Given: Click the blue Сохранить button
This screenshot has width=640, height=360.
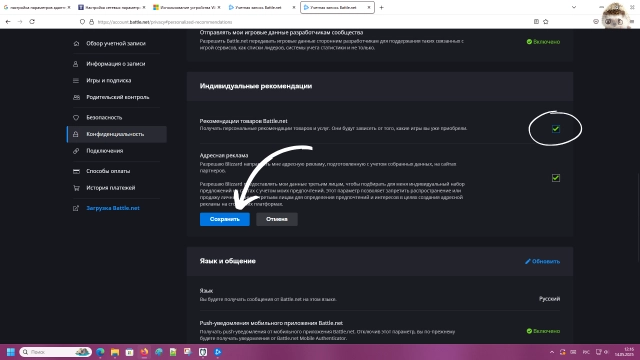Looking at the screenshot, I should 224,219.
